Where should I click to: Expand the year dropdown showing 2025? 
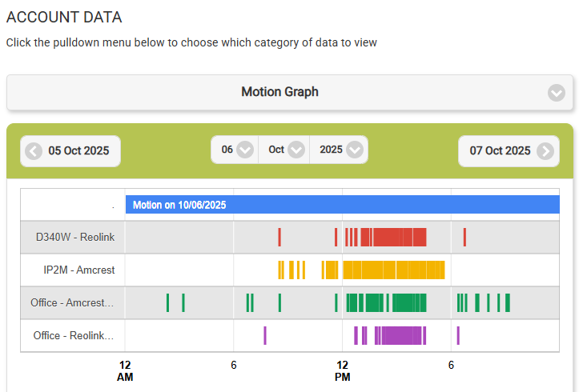pos(355,150)
